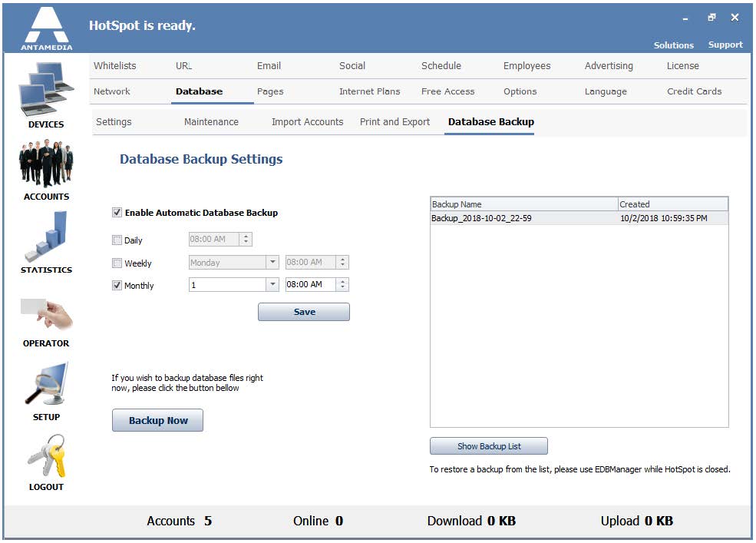Open the Import Accounts sub-tab
Image resolution: width=756 pixels, height=543 pixels.
(308, 121)
